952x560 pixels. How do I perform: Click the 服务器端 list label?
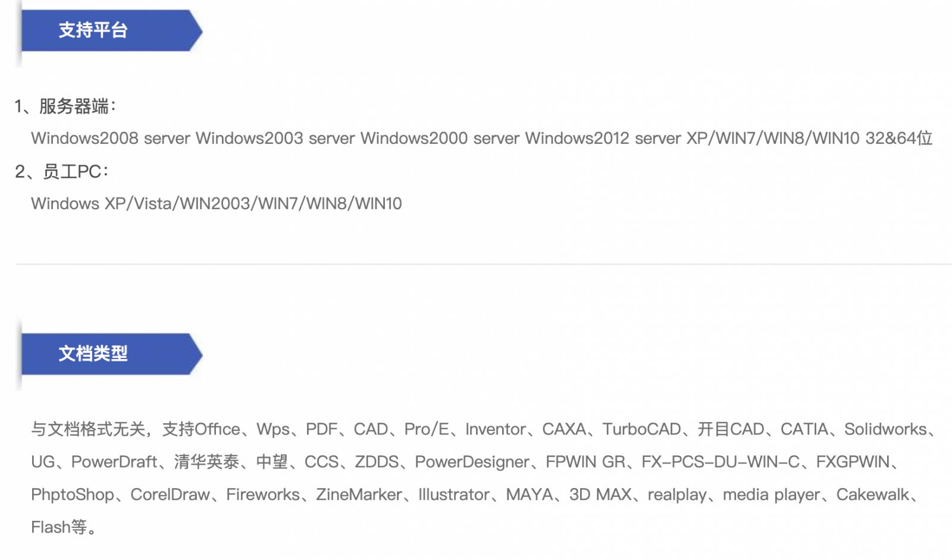pos(74,106)
